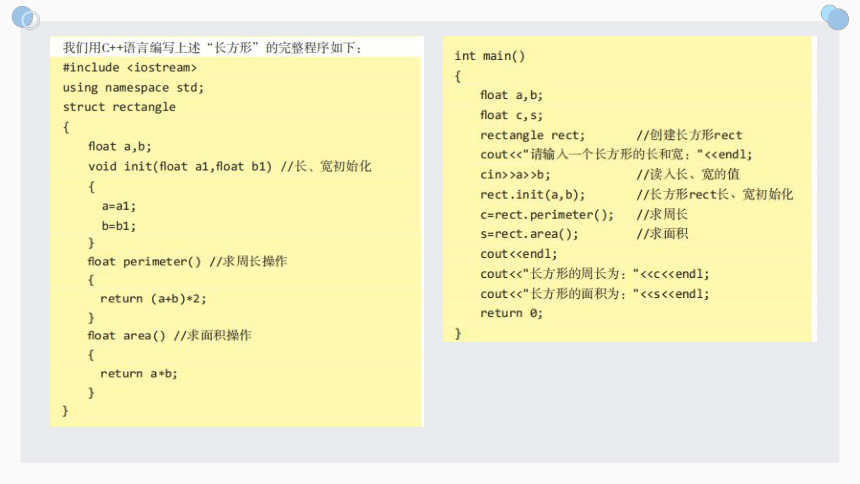Screen dimensions: 860x484
Task: Click the cout line printing 长方形的面积为
Action: point(595,294)
